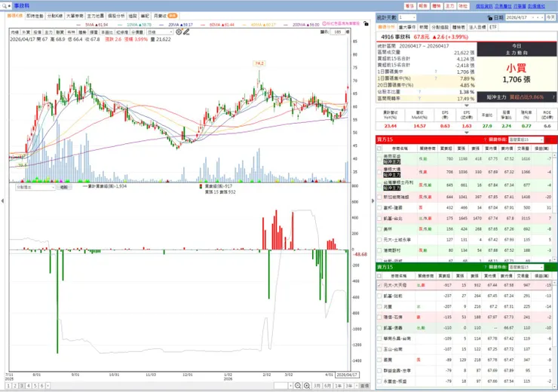The image size is (558, 392).
Task: Set chart range to 6月
Action: pos(328,386)
